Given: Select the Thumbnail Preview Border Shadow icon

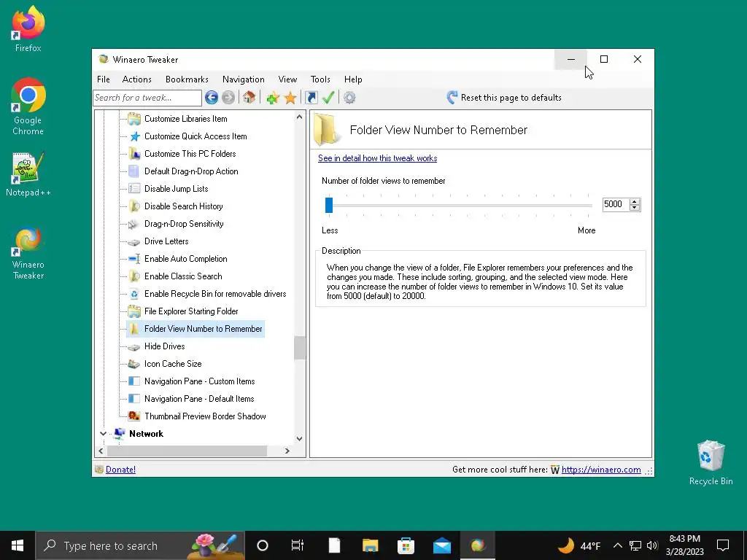Looking at the screenshot, I should click(x=134, y=416).
